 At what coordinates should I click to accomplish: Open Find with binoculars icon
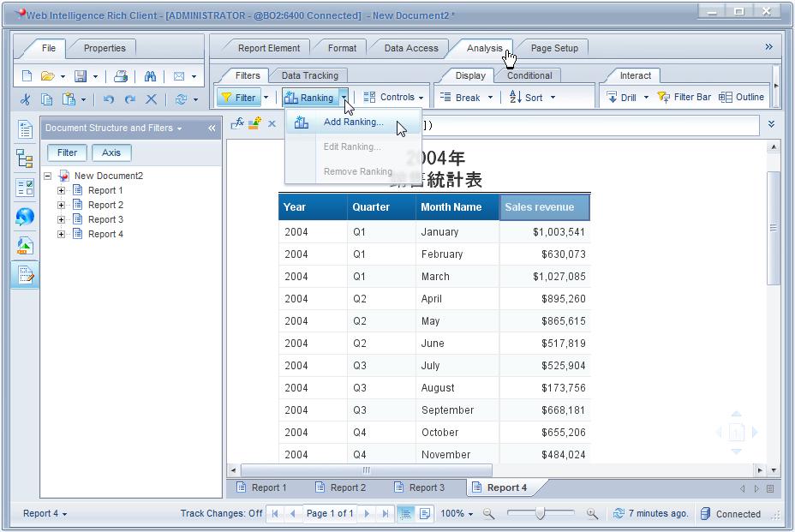(x=150, y=76)
